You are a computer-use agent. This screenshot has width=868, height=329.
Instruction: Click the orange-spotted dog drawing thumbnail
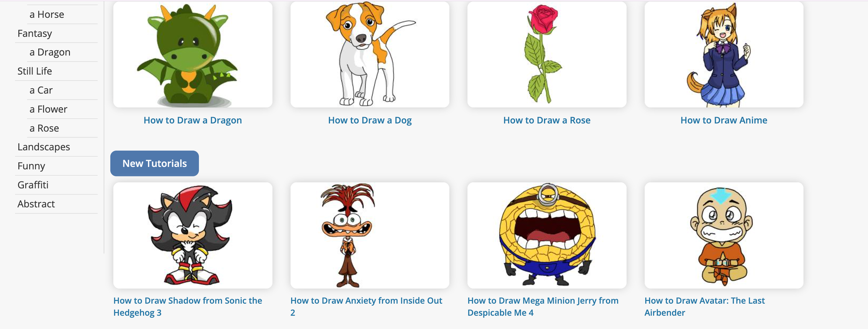[x=370, y=54]
